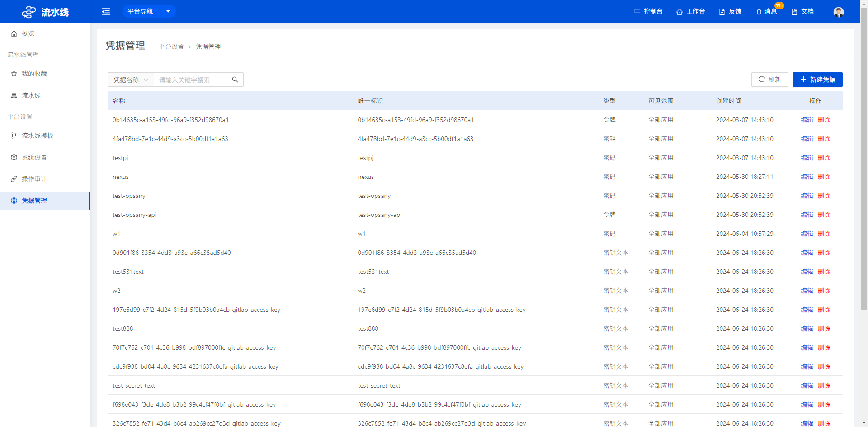Go to 工作台 in the top bar
Viewport: 868px width, 427px height.
point(690,11)
